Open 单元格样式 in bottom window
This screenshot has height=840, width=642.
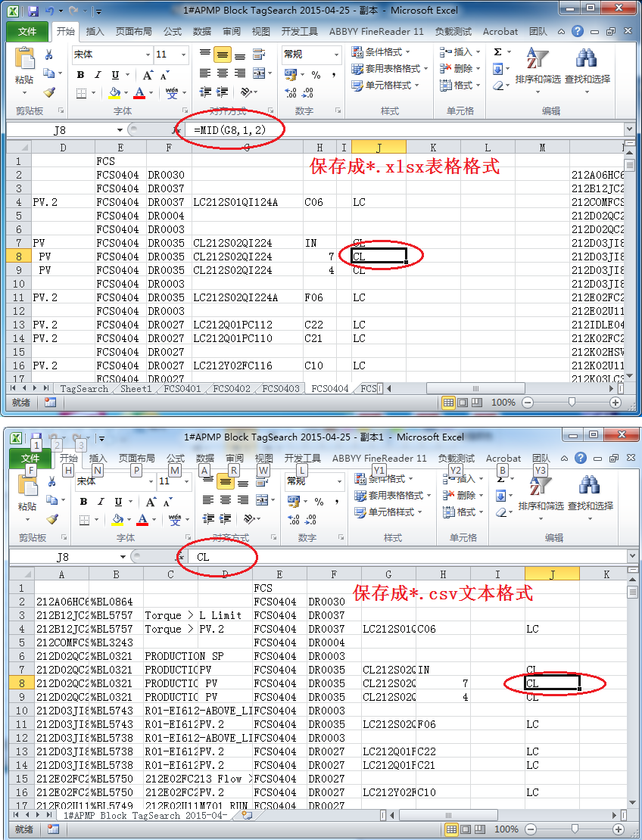tap(388, 512)
